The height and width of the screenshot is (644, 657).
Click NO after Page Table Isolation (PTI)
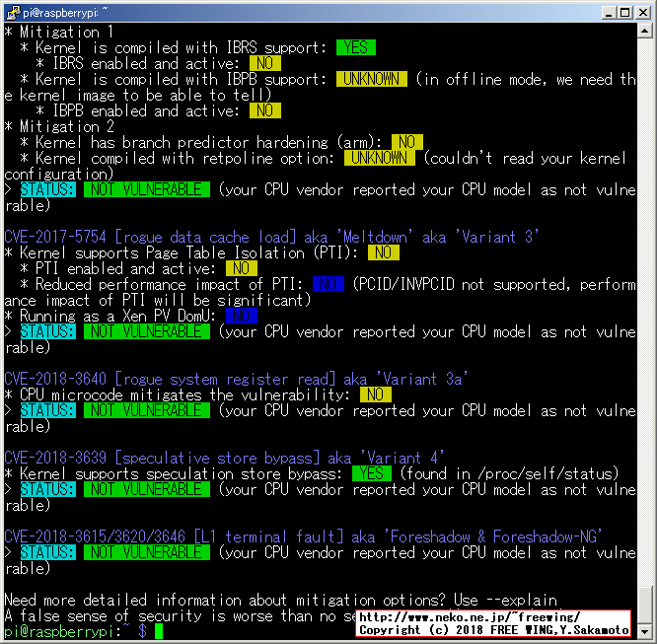click(384, 252)
